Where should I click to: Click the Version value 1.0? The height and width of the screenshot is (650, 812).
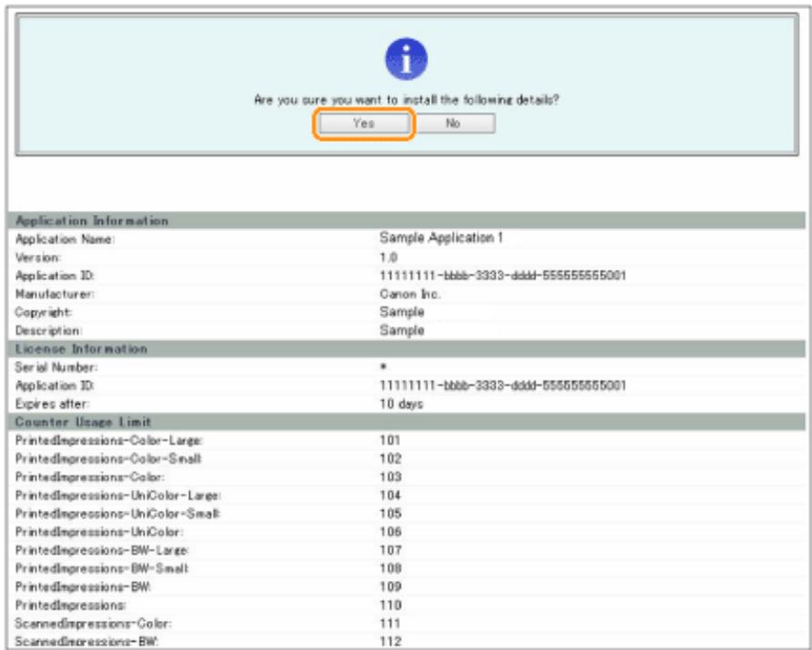pos(388,257)
